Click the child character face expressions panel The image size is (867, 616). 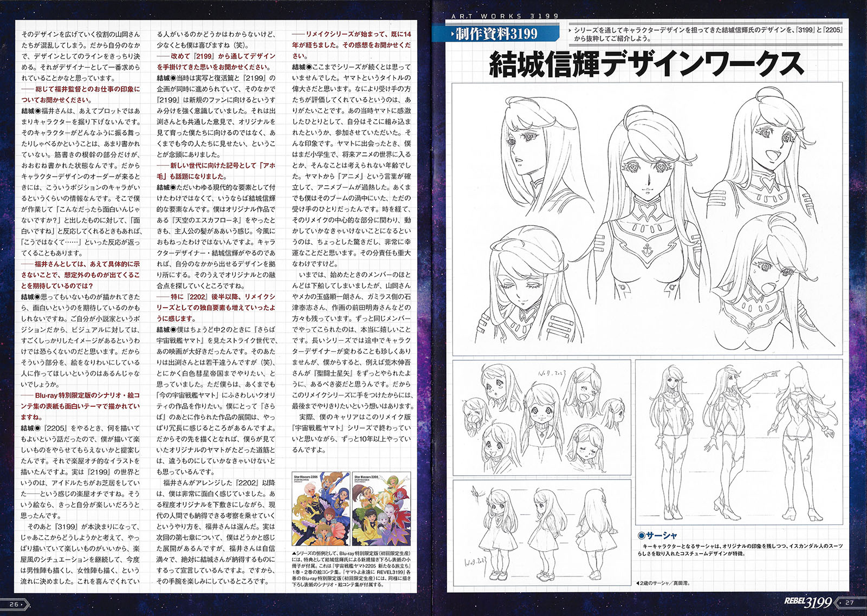coord(542,418)
